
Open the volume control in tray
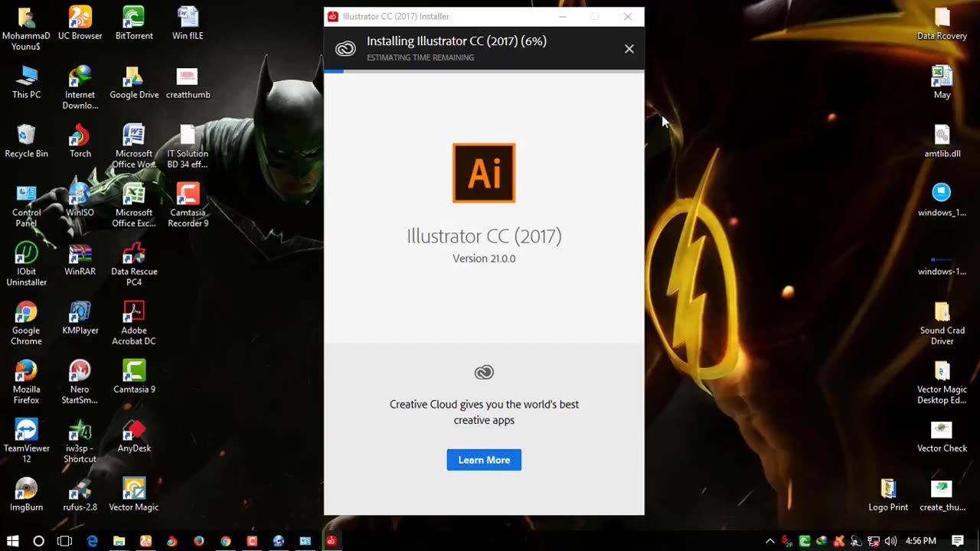coord(890,541)
